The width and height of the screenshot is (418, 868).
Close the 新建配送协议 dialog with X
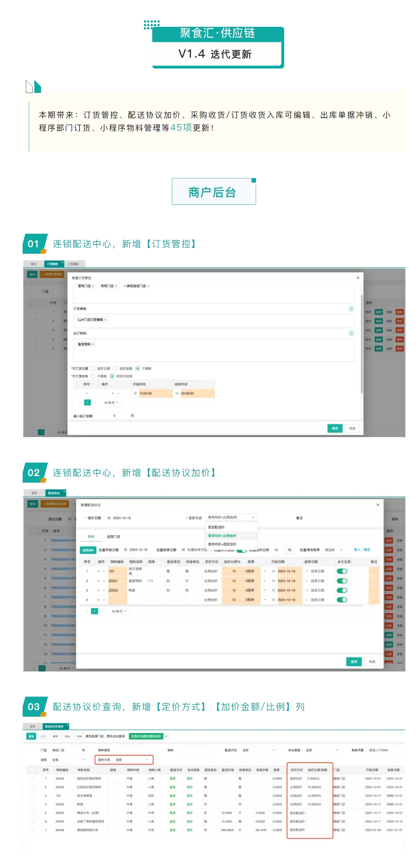click(x=378, y=504)
